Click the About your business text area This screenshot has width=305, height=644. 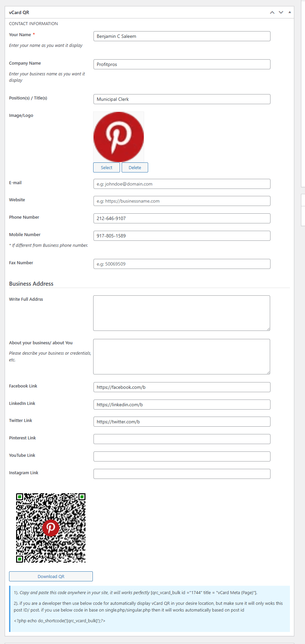coord(182,357)
